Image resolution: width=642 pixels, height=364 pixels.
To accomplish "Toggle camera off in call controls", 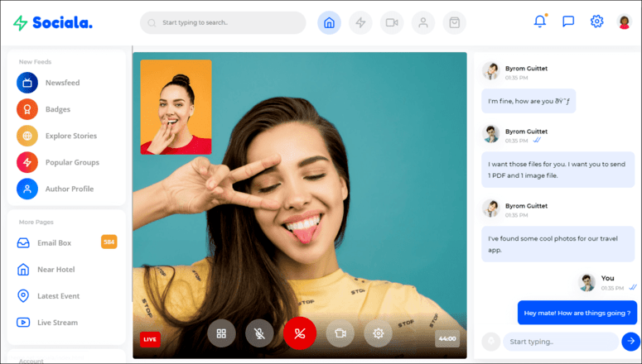I will (340, 333).
